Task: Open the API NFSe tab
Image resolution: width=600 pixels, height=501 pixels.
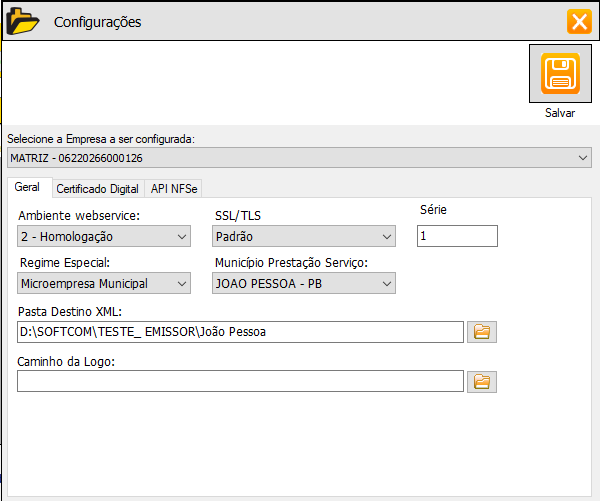Action: pyautogui.click(x=174, y=188)
